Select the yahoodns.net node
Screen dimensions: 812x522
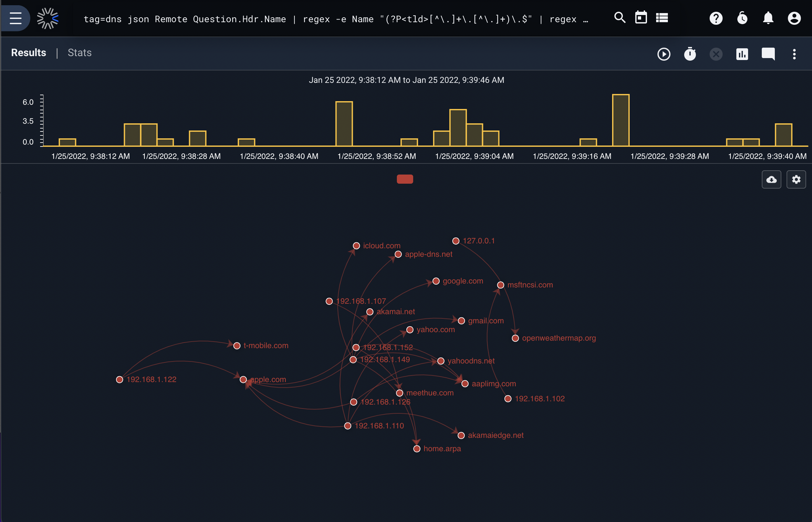(x=441, y=361)
